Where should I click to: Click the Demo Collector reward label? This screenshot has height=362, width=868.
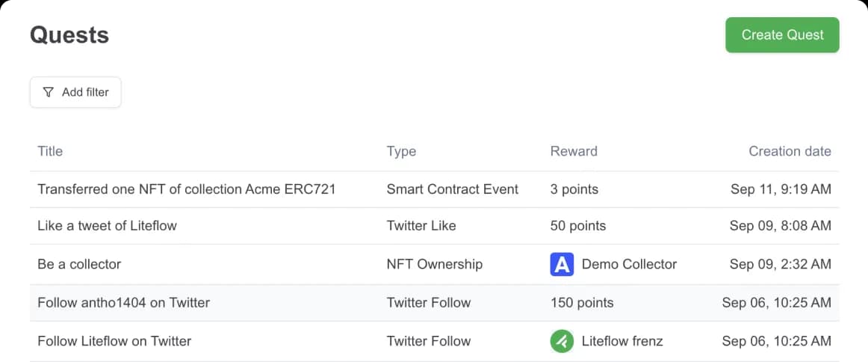629,264
